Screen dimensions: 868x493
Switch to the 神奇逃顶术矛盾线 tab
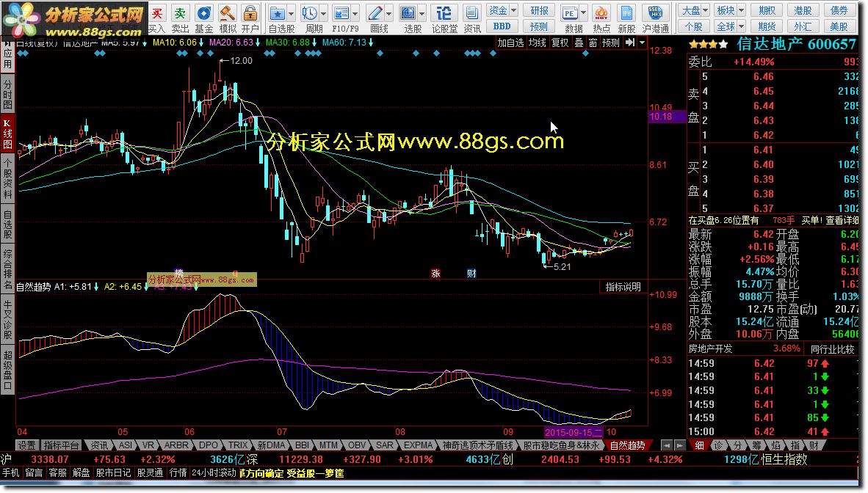(x=478, y=445)
